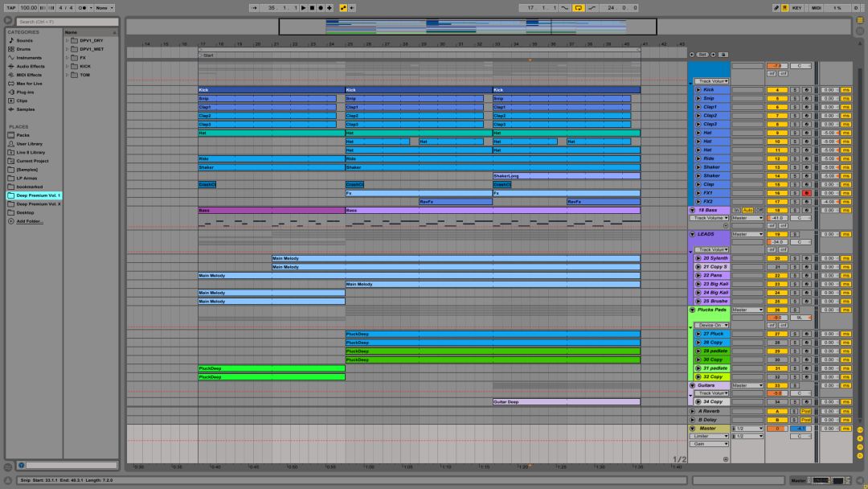
Task: Click the Previous Locator arrow button
Action: (692, 55)
